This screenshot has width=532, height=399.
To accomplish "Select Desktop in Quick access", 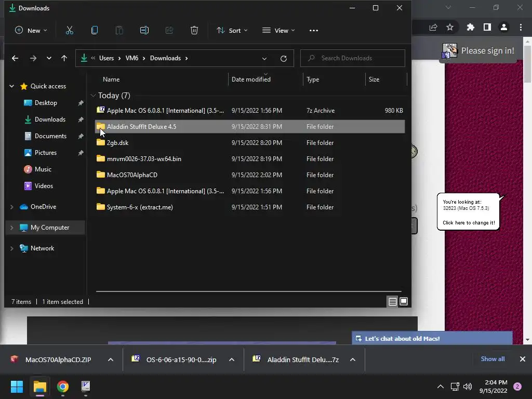I will [46, 103].
